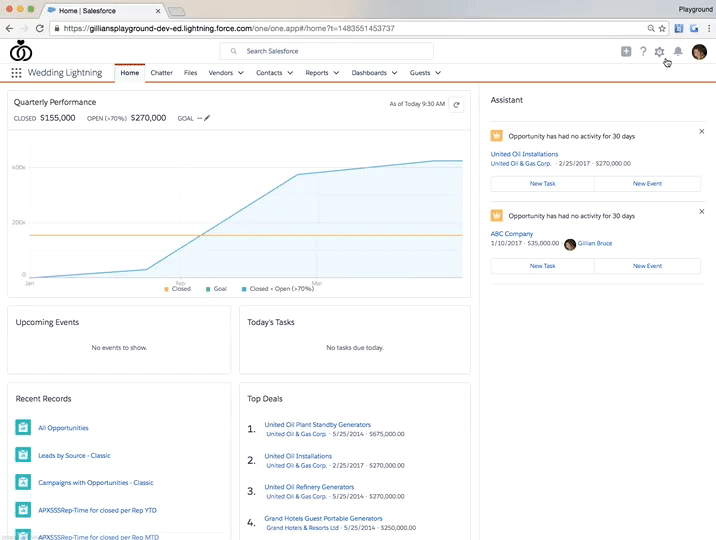The height and width of the screenshot is (540, 716).
Task: Open Leads by Source - Classic record
Action: click(74, 456)
